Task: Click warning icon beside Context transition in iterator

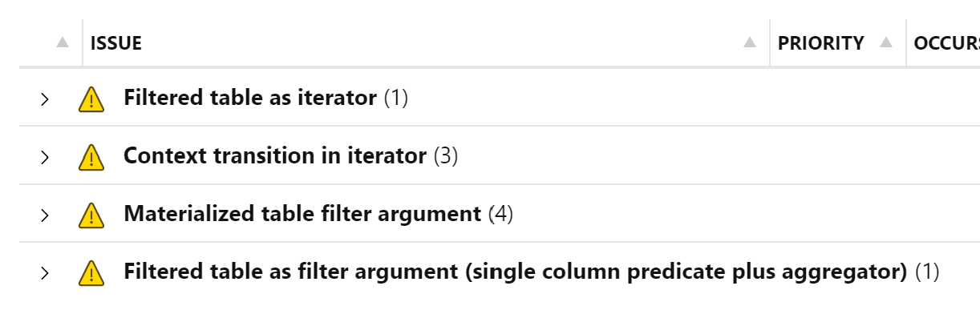Action: point(91,158)
